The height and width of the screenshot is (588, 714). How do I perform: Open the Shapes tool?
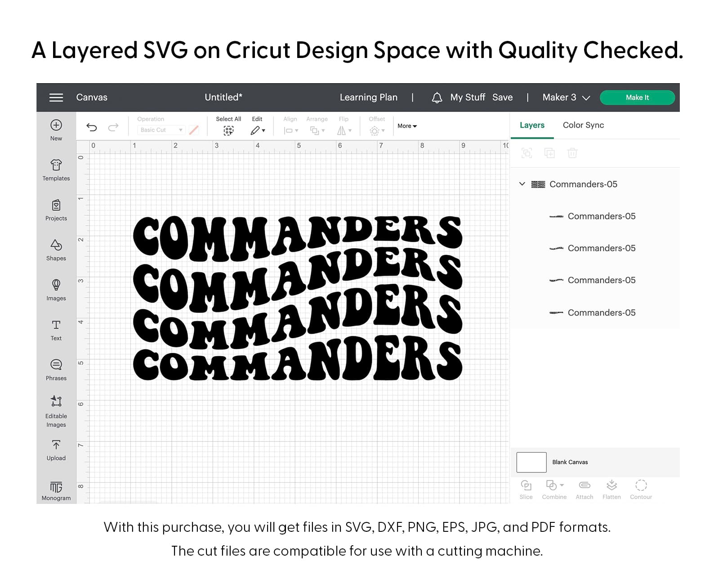click(56, 245)
